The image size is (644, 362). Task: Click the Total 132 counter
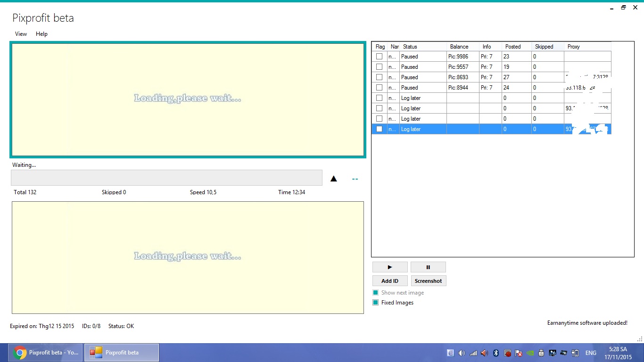pyautogui.click(x=25, y=192)
